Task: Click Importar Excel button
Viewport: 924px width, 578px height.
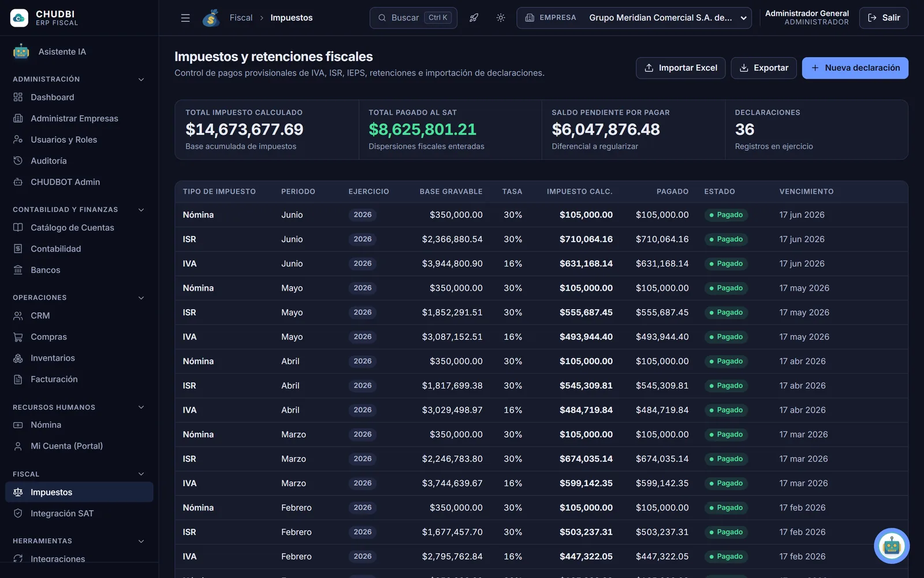Action: click(680, 68)
